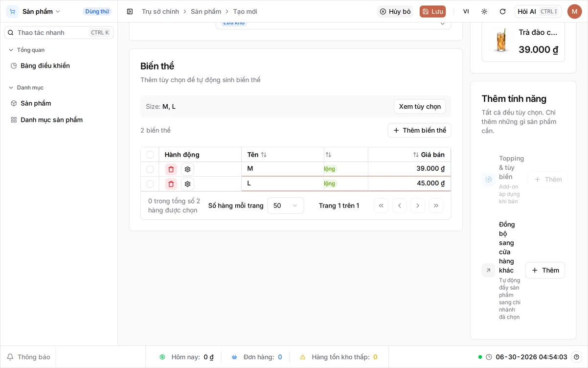Viewport: 588px width, 368px height.
Task: Edit the variant name cell L
Action: (283, 184)
